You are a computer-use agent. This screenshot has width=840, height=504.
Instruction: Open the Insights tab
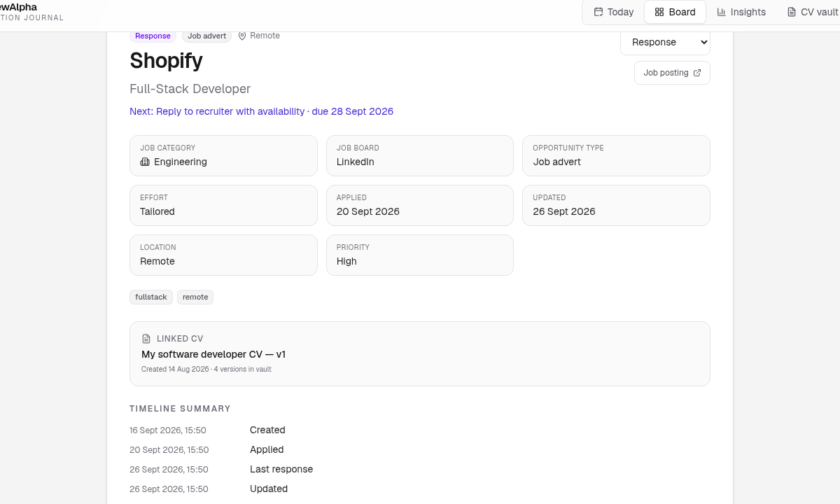pos(741,12)
